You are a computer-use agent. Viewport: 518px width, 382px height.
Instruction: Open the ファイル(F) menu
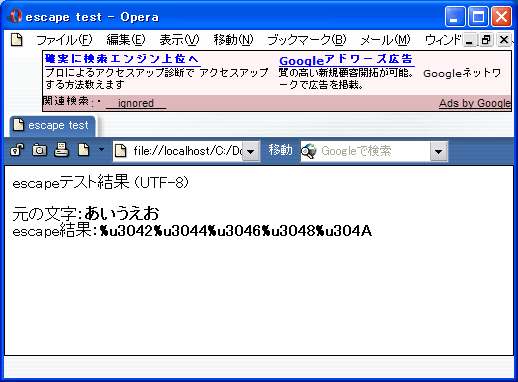[64, 40]
